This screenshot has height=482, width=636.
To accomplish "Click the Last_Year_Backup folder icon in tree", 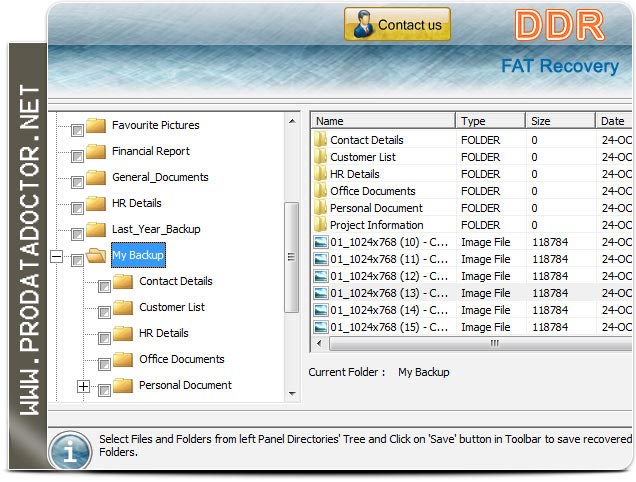I will coord(96,230).
